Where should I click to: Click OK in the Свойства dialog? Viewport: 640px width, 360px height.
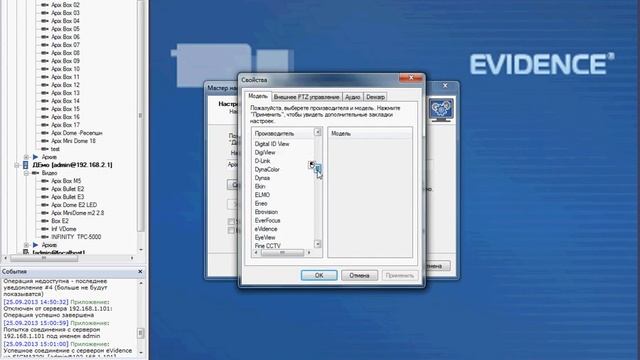coord(319,276)
